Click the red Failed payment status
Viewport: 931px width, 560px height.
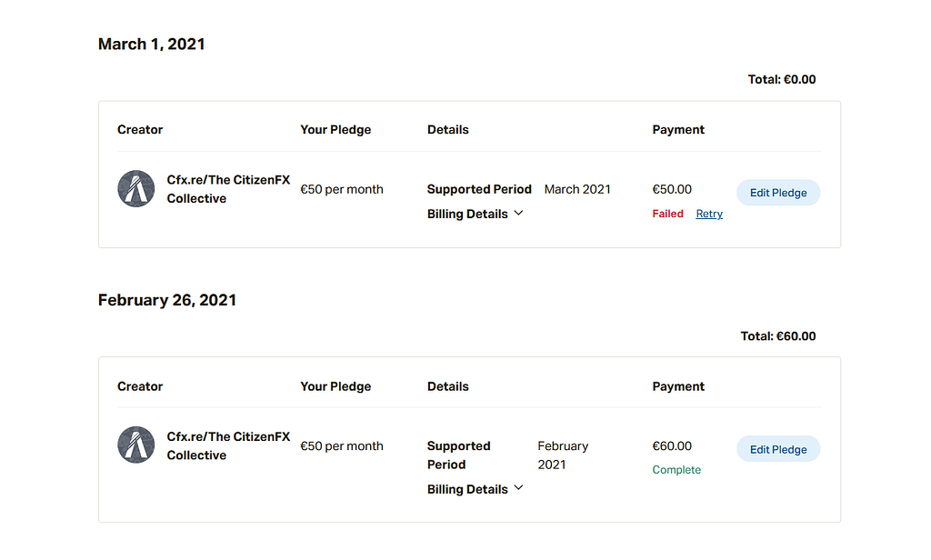[667, 214]
